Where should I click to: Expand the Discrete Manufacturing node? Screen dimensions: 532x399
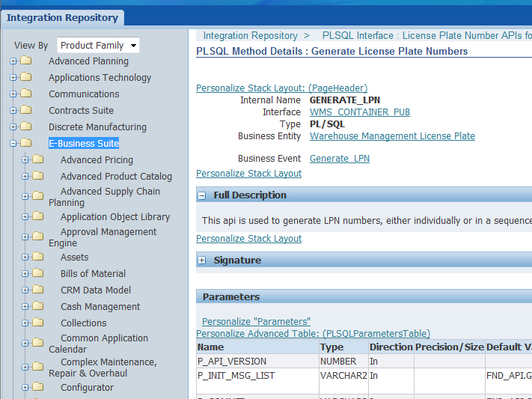pos(13,127)
